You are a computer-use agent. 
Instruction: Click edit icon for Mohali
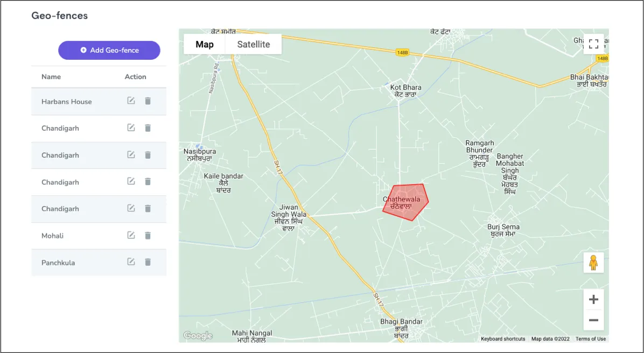tap(131, 235)
